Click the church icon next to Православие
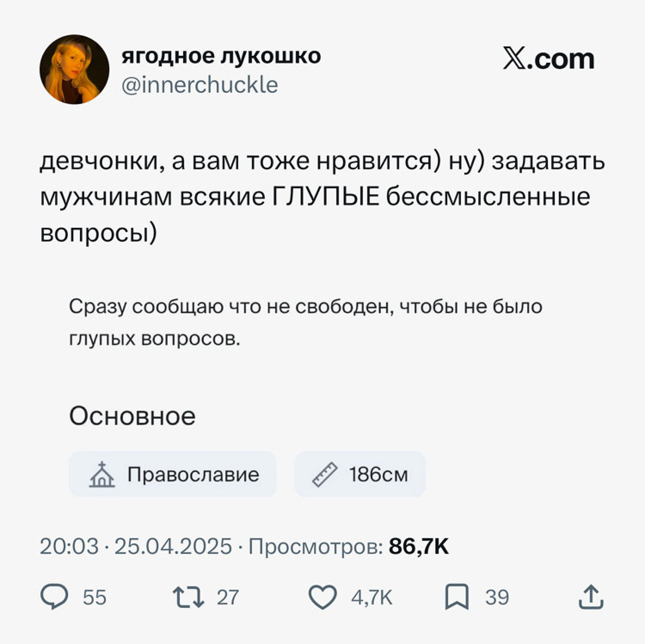645x644 pixels. [x=102, y=475]
